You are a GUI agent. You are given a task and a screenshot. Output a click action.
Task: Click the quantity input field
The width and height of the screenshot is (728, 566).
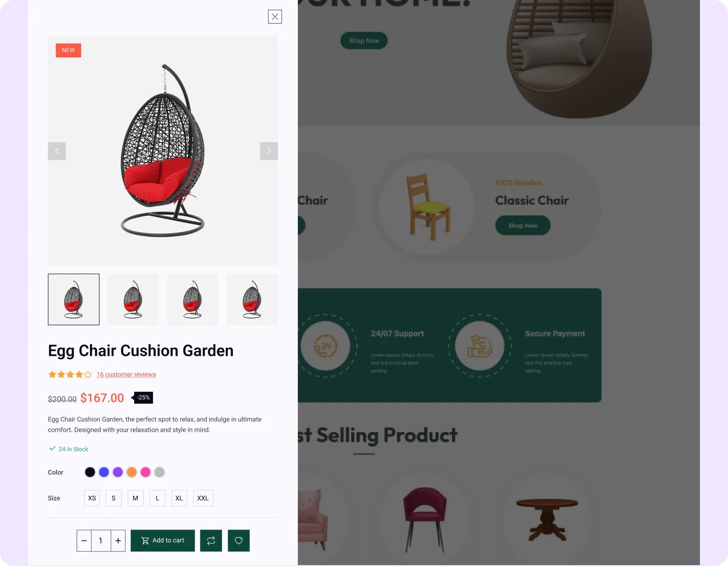tap(101, 541)
